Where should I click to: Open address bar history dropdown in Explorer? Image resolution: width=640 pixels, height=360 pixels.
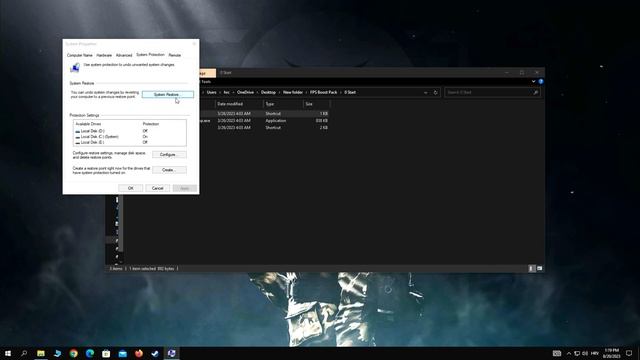(x=426, y=93)
